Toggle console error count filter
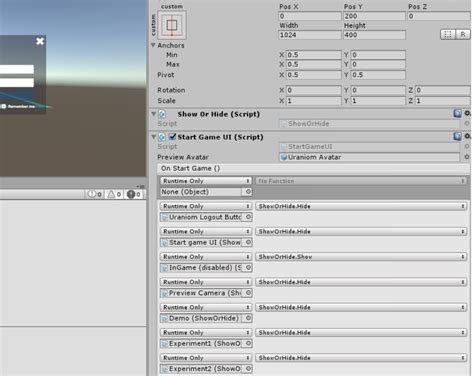This screenshot has height=376, width=474. 134,194
